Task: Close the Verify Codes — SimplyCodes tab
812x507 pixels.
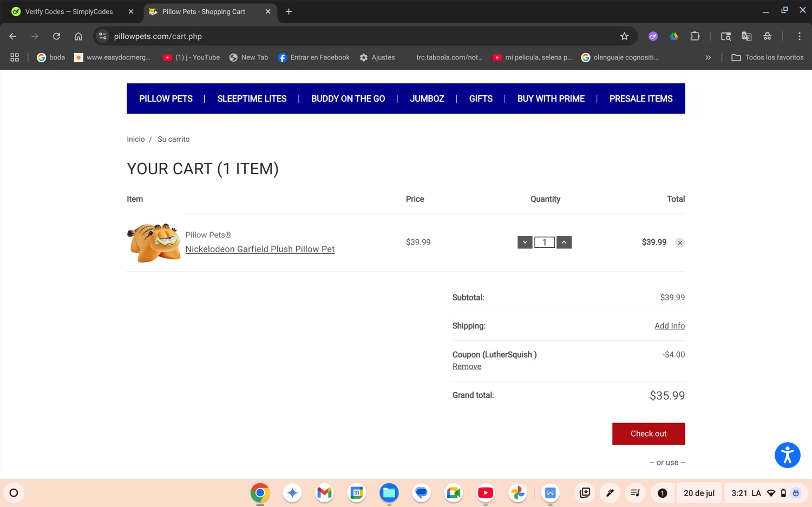Action: click(131, 11)
